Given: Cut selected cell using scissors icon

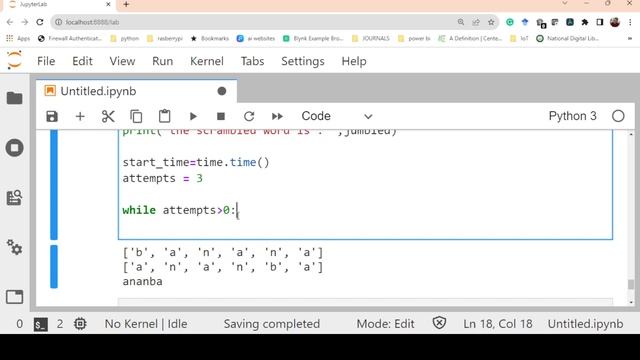Looking at the screenshot, I should pyautogui.click(x=108, y=116).
